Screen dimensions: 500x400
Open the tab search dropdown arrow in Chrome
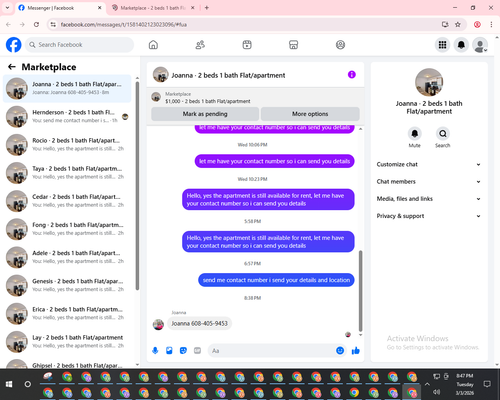pyautogui.click(x=7, y=8)
